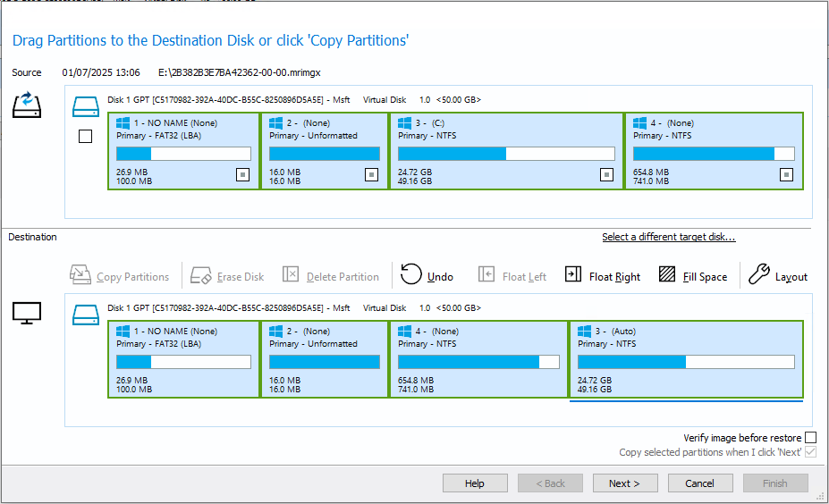Click the Undo circular arrow icon
Viewport: 829px width, 504px height.
(x=410, y=274)
